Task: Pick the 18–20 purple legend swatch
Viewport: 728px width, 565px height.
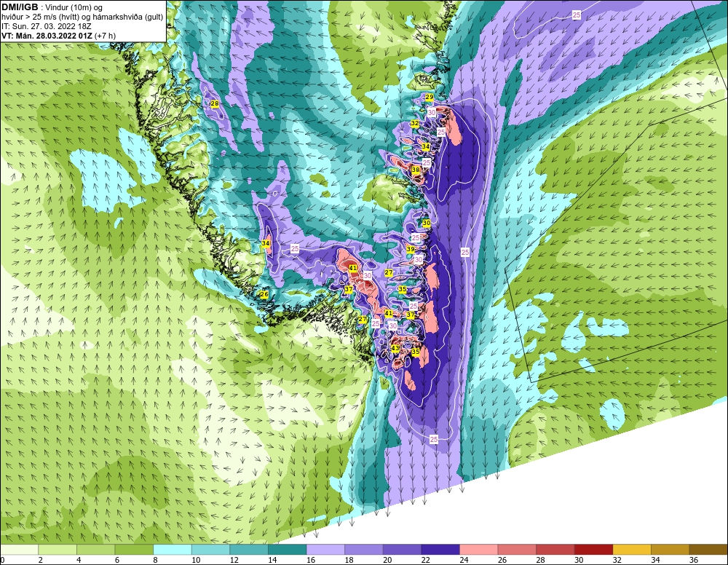Action: pyautogui.click(x=363, y=550)
